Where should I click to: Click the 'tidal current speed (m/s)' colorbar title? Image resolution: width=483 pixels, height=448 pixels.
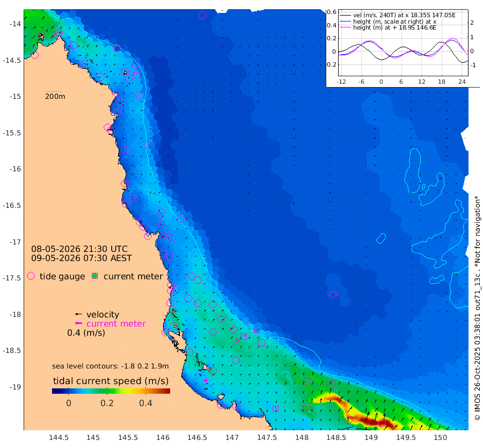coord(111,381)
